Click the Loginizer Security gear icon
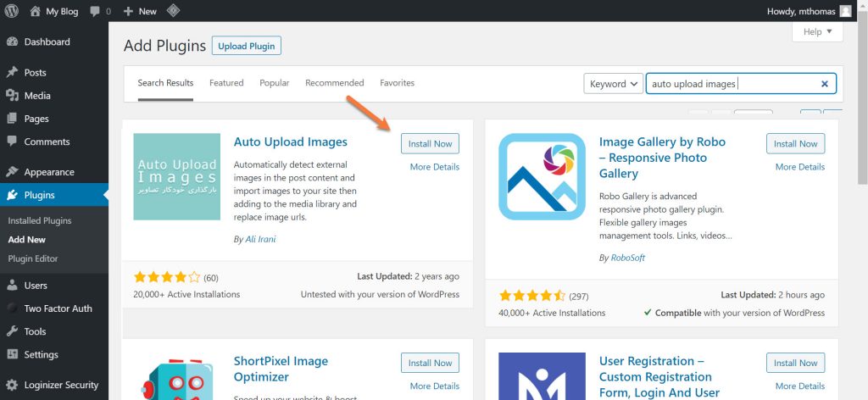The image size is (868, 400). pyautogui.click(x=12, y=385)
